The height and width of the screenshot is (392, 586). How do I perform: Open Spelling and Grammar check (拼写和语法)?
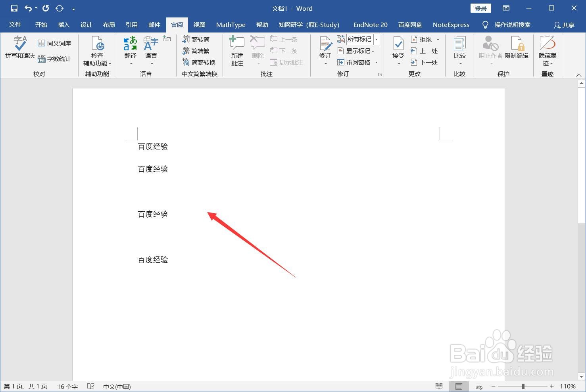coord(20,48)
